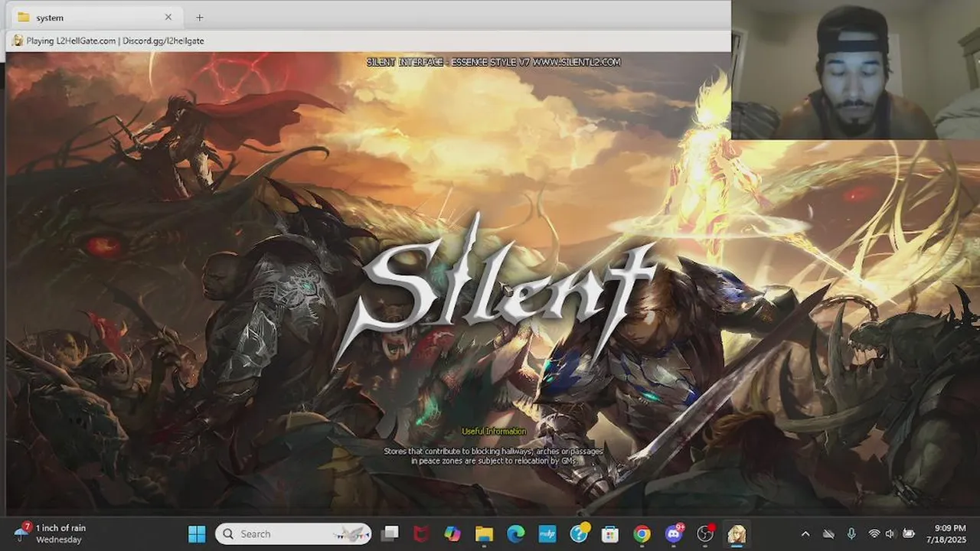980x551 pixels.
Task: Open the myHP app in the taskbar
Action: pyautogui.click(x=547, y=533)
